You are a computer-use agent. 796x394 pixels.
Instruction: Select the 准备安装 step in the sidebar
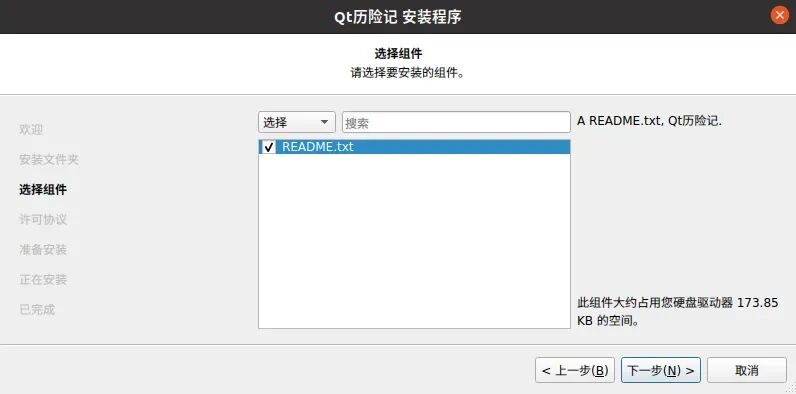[43, 250]
